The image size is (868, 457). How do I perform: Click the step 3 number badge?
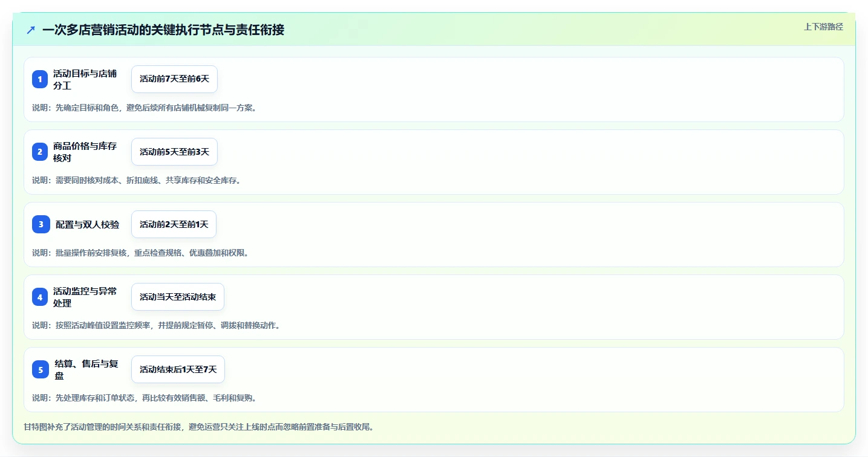pos(40,224)
